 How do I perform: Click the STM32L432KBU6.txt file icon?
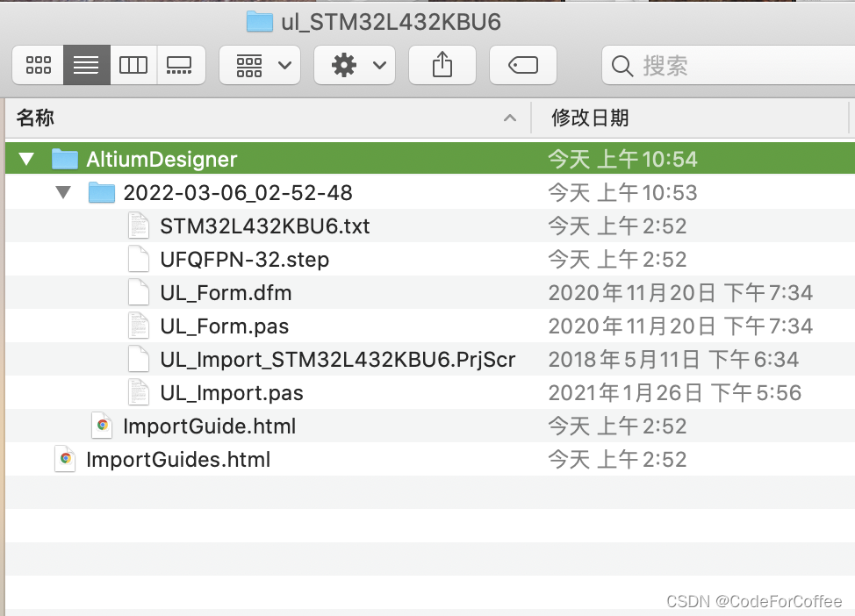tap(139, 226)
